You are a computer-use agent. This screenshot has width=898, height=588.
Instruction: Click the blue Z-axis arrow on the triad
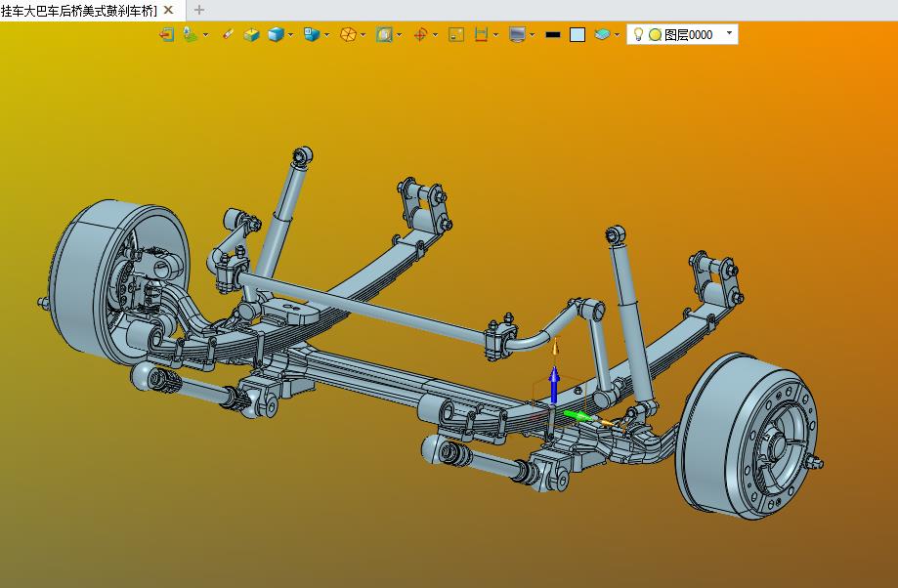(554, 385)
